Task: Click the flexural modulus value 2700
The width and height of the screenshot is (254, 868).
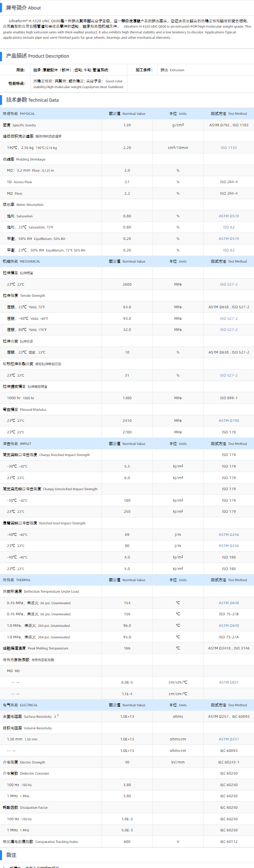Action: (x=127, y=432)
